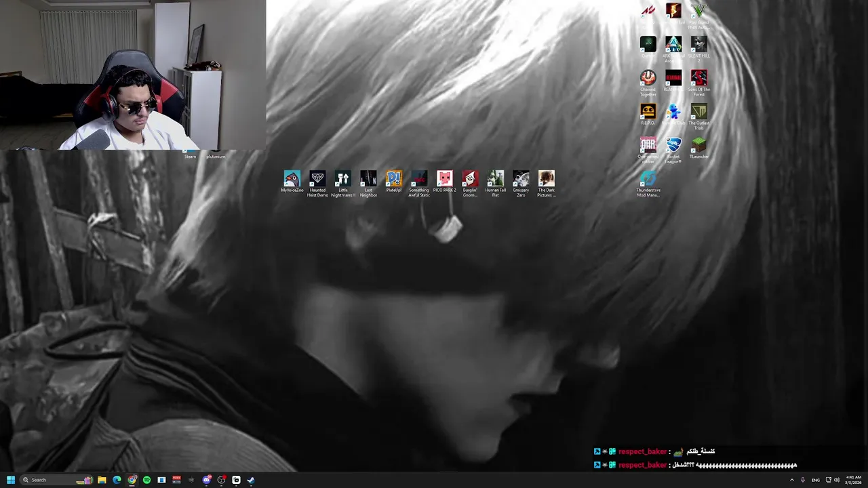Launch Microsoft Edge from the taskbar
868x488 pixels.
pos(117,480)
